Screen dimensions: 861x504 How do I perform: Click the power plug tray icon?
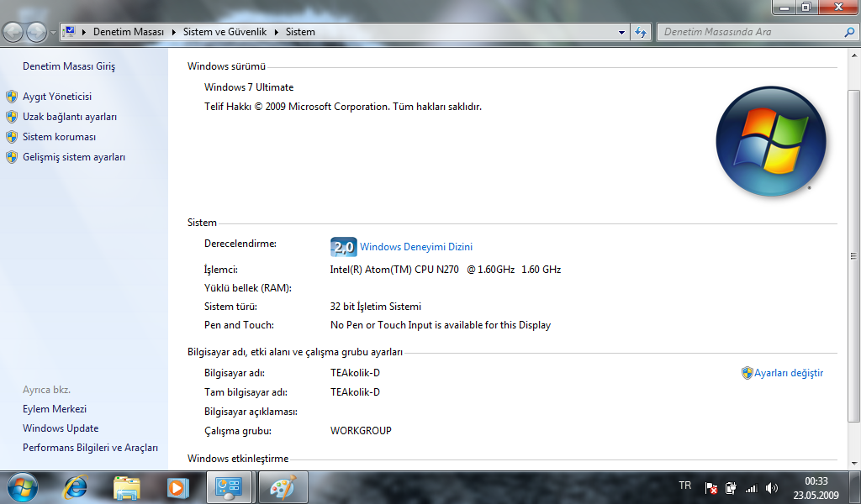click(x=731, y=488)
